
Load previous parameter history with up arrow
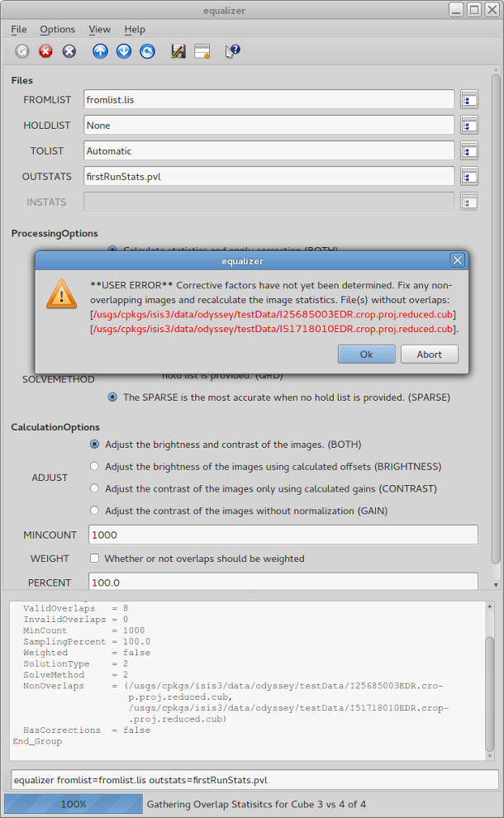(x=100, y=51)
